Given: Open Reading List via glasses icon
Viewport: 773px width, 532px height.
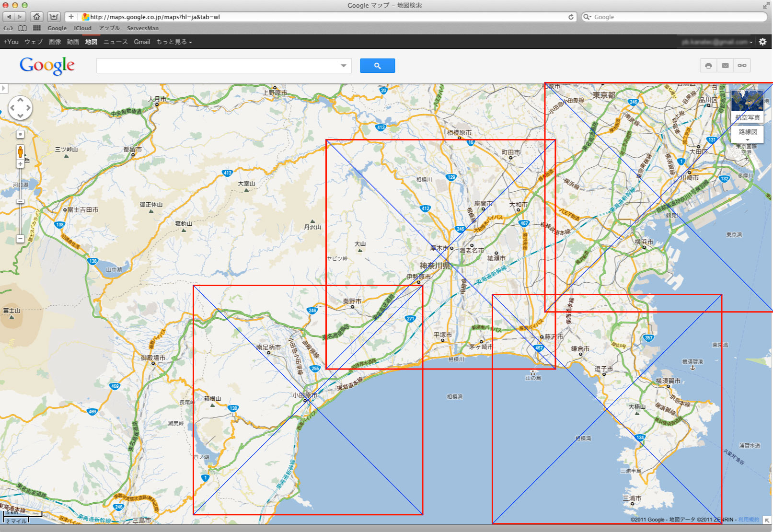Looking at the screenshot, I should 8,28.
